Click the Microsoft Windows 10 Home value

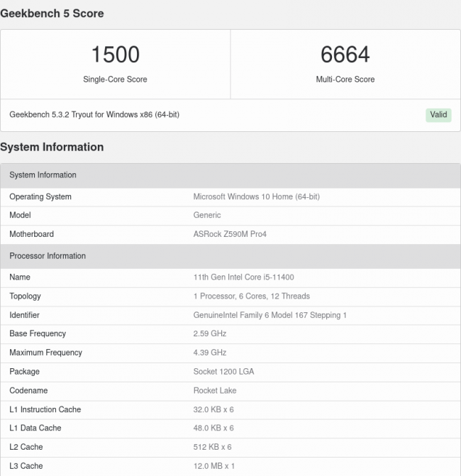(x=256, y=197)
